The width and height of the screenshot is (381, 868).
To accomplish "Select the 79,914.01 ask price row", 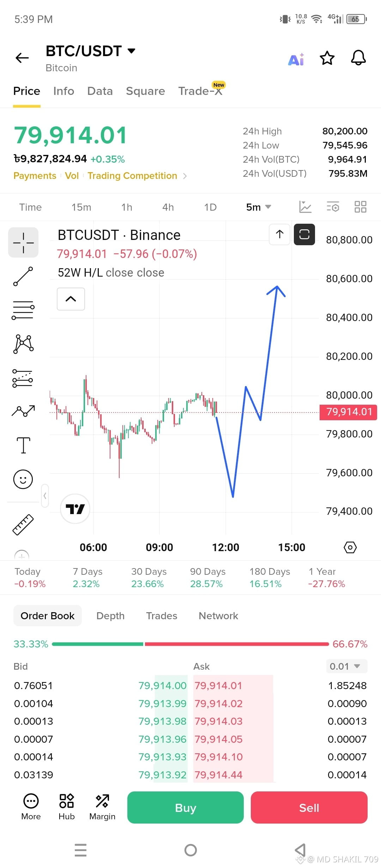I will 280,686.
